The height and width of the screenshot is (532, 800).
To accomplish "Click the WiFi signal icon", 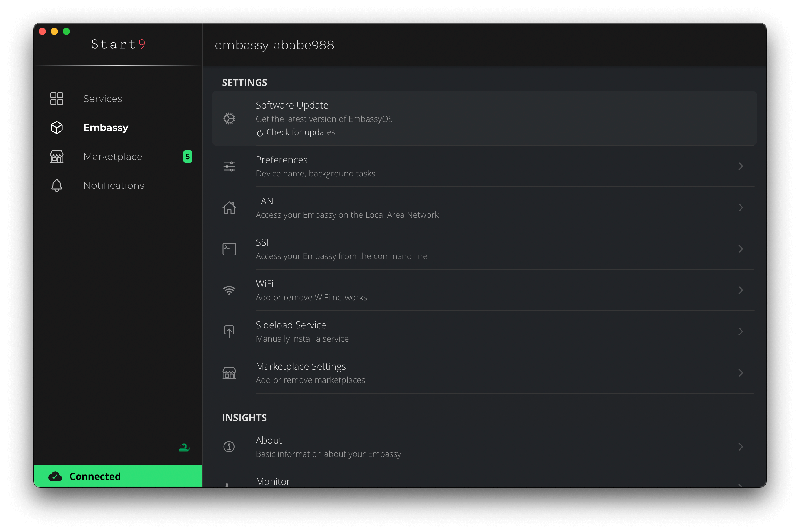I will point(229,290).
